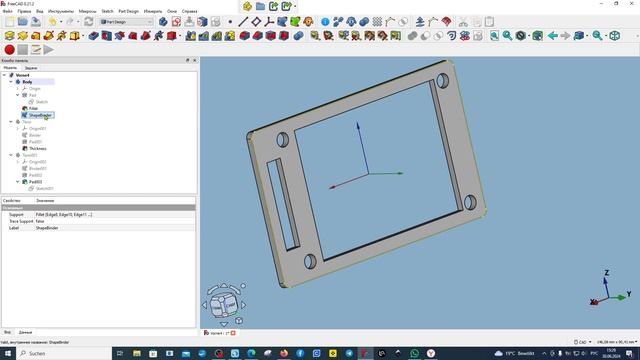Open the Справка menu
Viewport: 640px width, 360px height.
tap(189, 11)
